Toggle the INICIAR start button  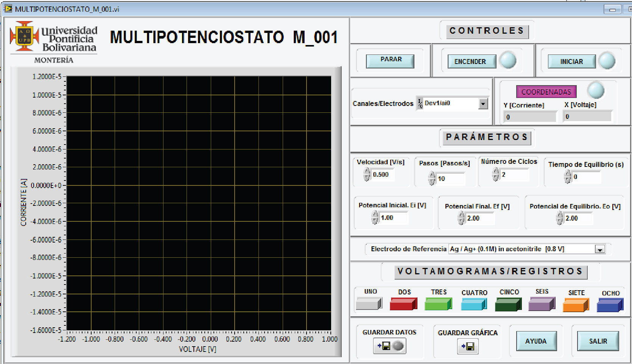[x=571, y=61]
